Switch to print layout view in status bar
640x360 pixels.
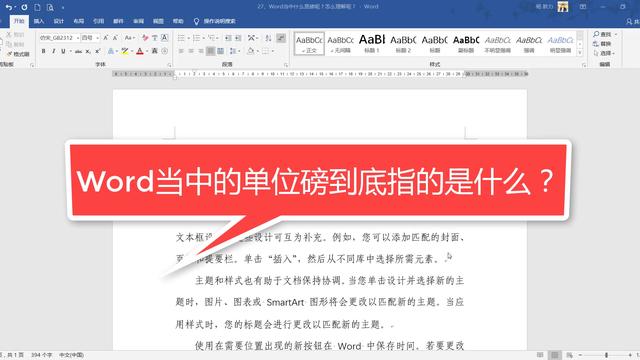(x=554, y=355)
